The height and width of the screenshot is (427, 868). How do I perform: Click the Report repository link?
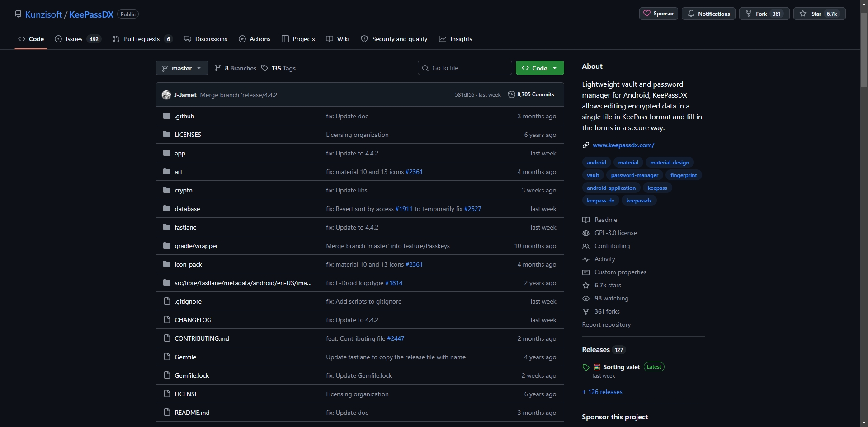(606, 324)
